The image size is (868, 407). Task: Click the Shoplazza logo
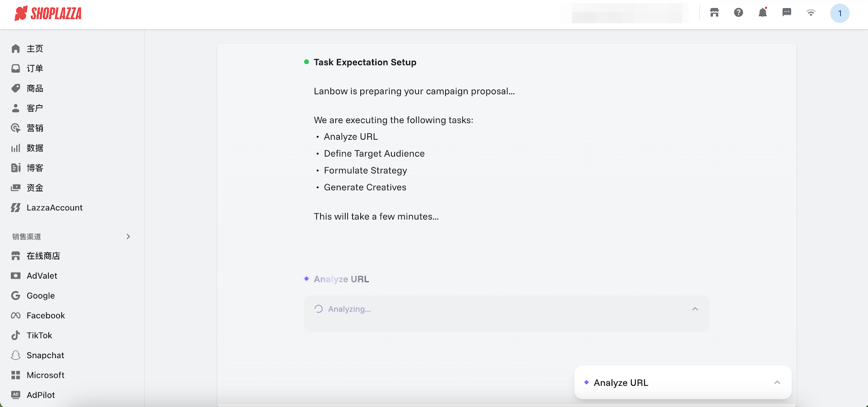tap(48, 14)
